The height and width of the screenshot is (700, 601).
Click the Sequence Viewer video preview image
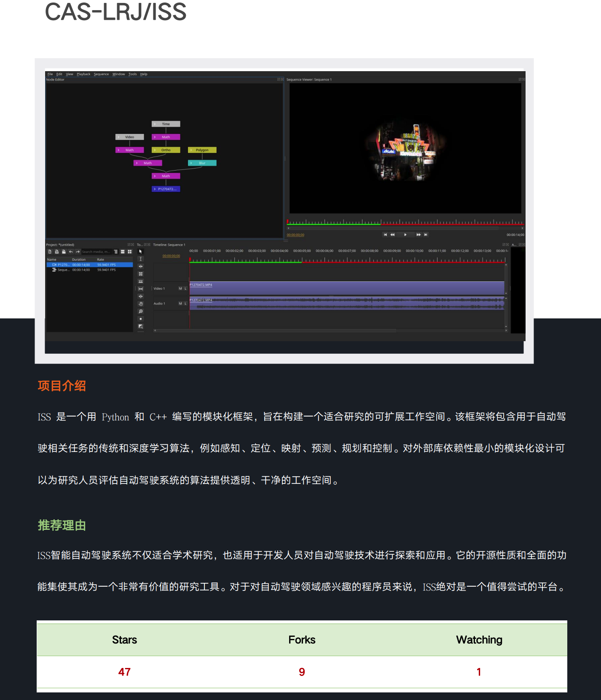[x=405, y=148]
